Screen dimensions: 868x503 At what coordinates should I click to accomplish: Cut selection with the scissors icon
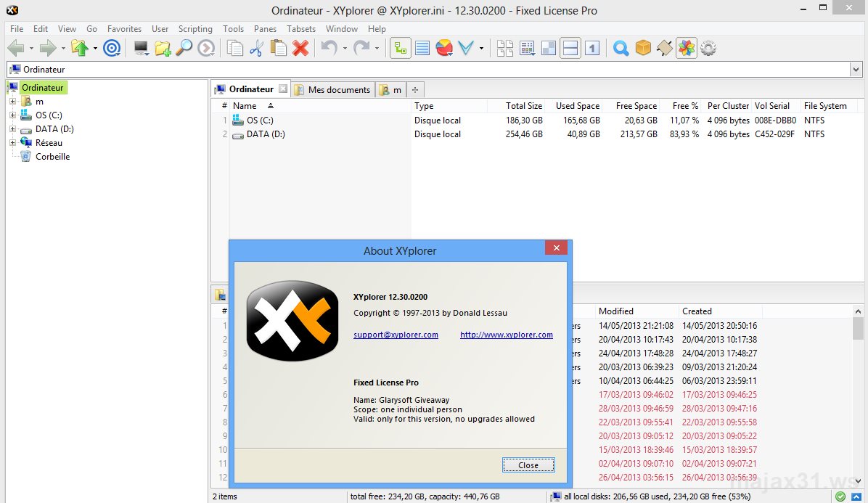point(256,49)
